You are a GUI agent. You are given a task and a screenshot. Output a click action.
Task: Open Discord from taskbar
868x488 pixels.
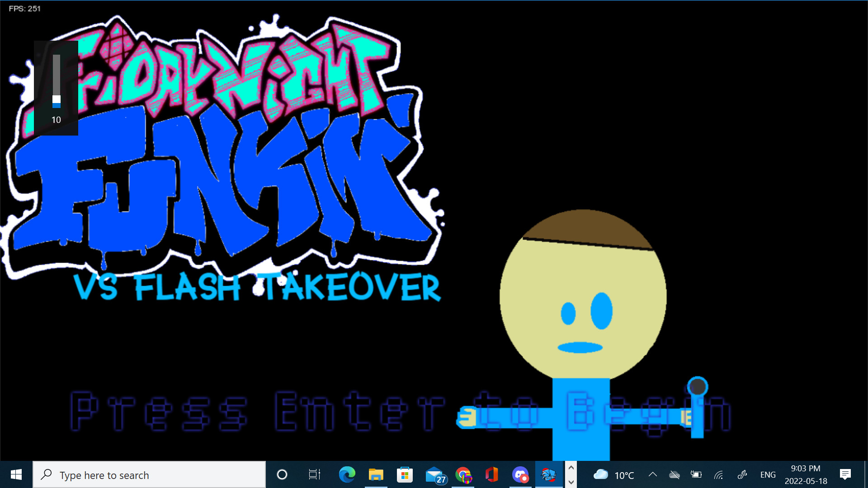520,474
